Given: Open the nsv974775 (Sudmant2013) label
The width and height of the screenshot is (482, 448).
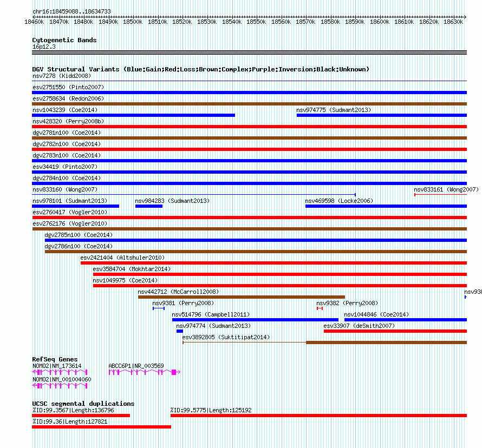Looking at the screenshot, I should point(334,110).
